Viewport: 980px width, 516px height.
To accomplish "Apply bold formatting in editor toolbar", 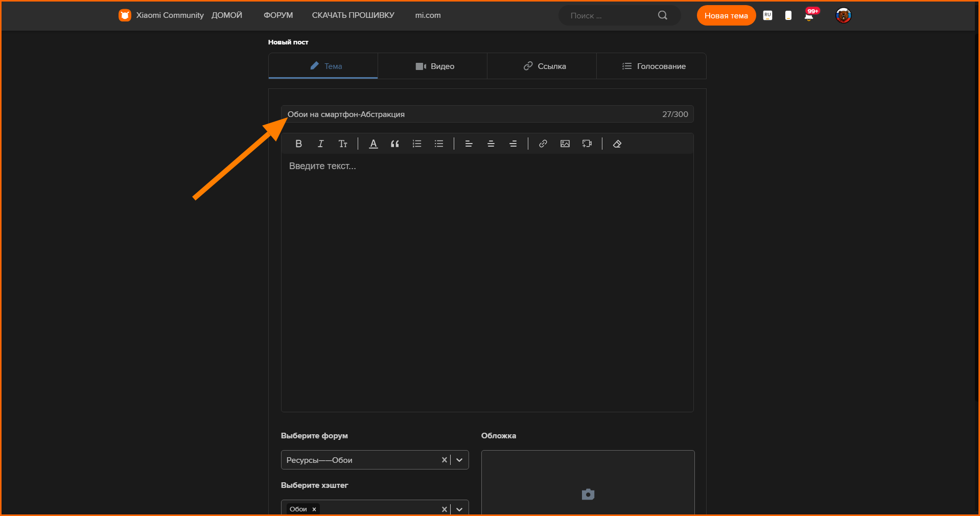I will tap(298, 144).
